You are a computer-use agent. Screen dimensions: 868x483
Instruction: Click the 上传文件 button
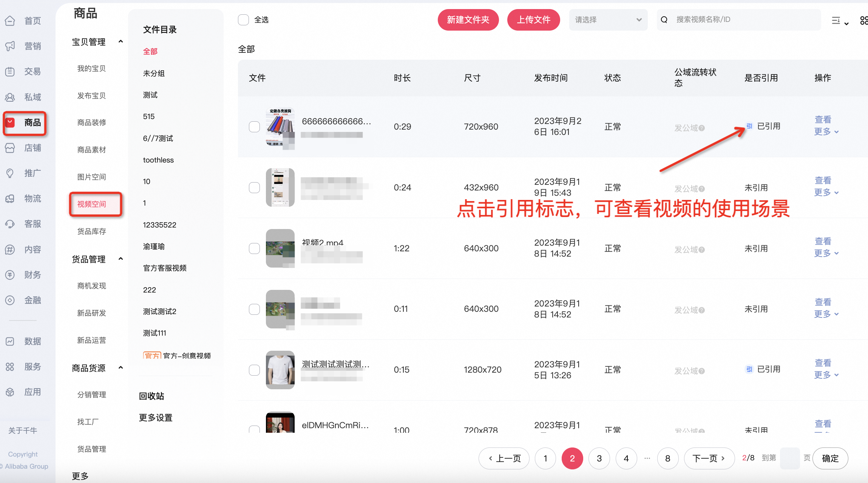[533, 20]
